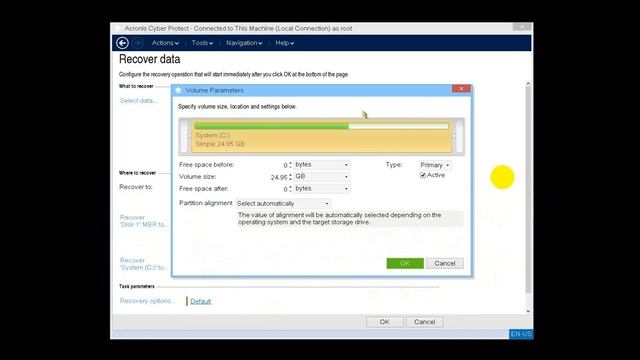640x360 pixels.
Task: Toggle the Active checkbox
Action: (x=423, y=175)
